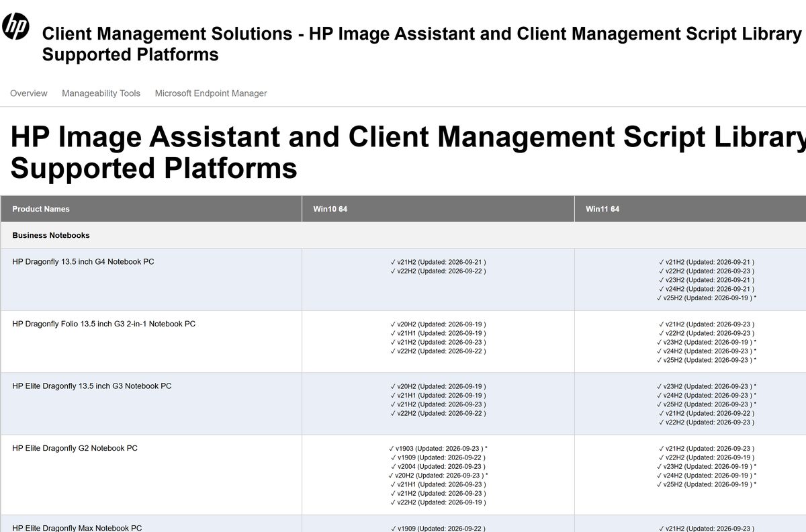Click Win11 v25H2 entry for Elite Dragonfly G2
This screenshot has height=532, width=806.
coord(707,484)
